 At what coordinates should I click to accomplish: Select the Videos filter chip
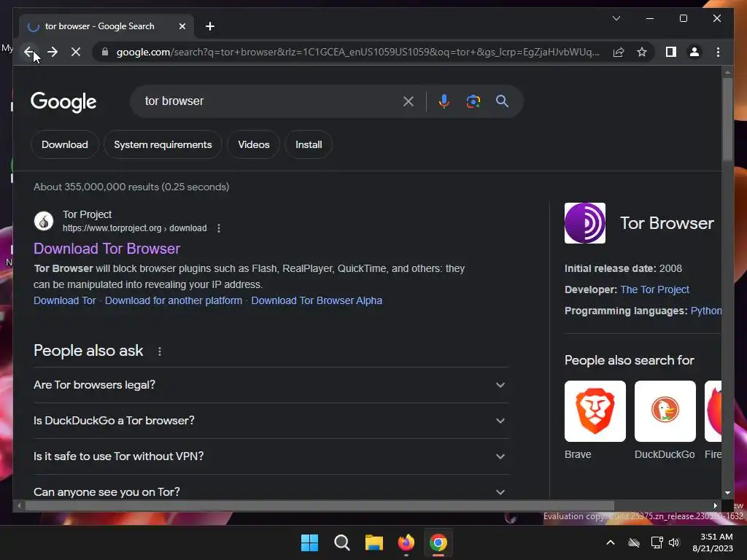click(254, 144)
